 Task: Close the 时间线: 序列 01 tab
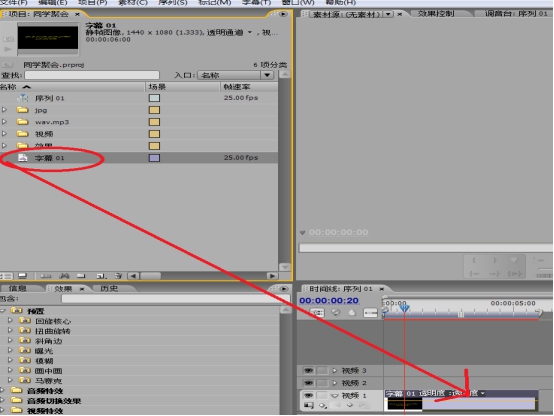(382, 289)
